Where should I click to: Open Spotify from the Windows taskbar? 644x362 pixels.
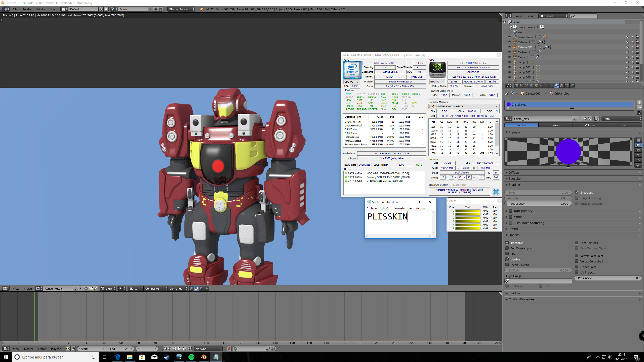point(191,357)
